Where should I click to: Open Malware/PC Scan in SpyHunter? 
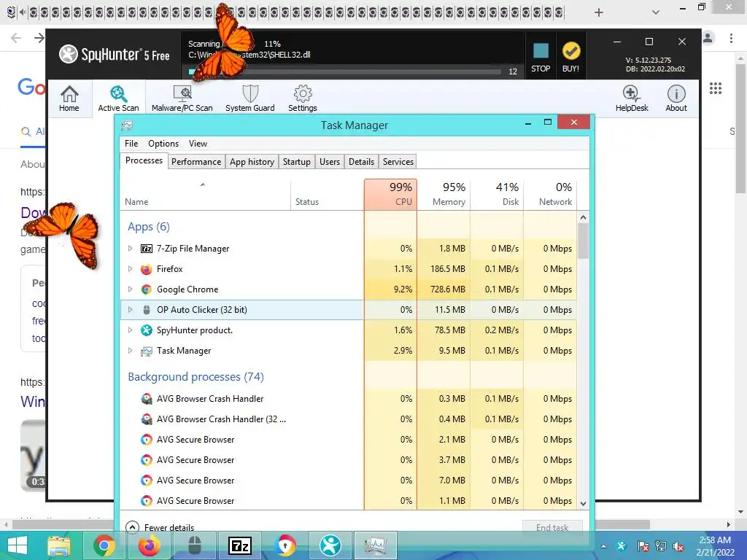coord(182,98)
